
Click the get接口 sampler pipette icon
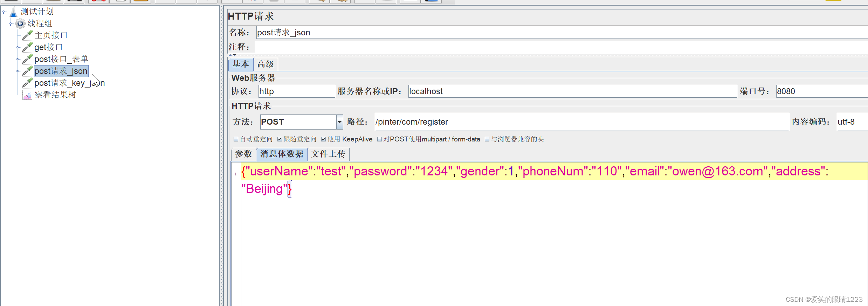27,47
